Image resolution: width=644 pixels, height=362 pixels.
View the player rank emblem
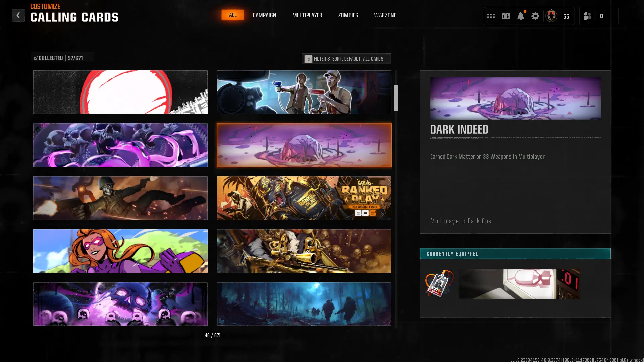(x=551, y=16)
